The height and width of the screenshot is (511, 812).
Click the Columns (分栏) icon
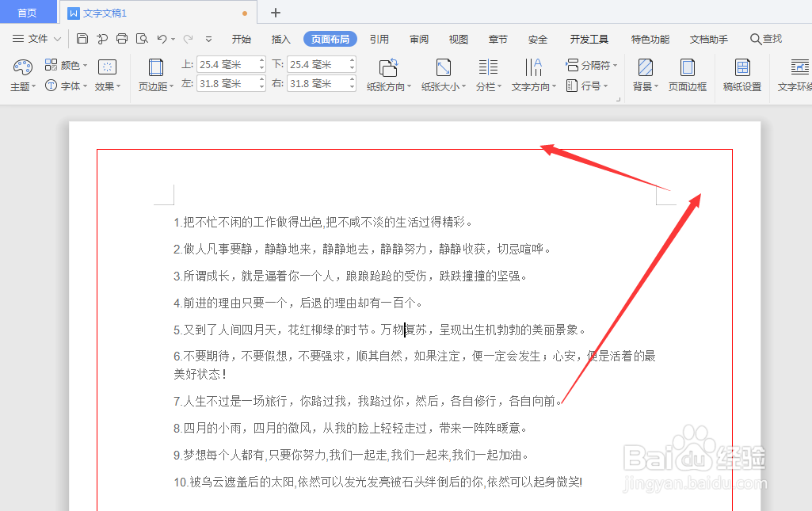[x=488, y=67]
